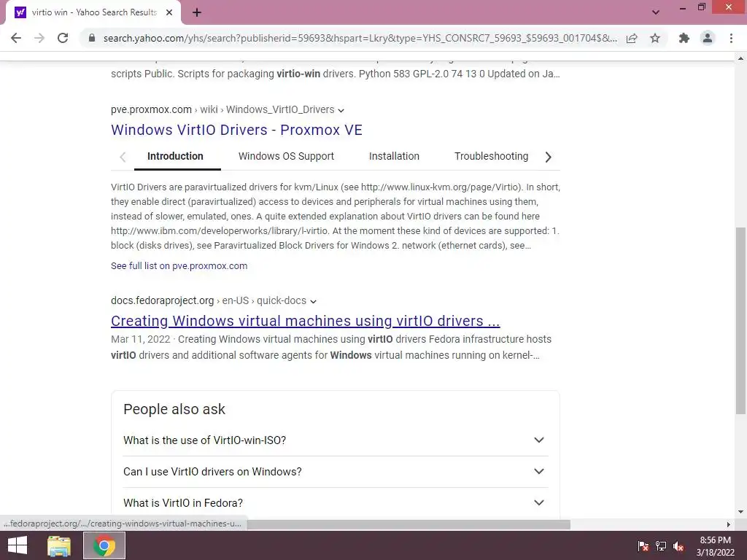Close the virtio win Yahoo tab

[169, 12]
